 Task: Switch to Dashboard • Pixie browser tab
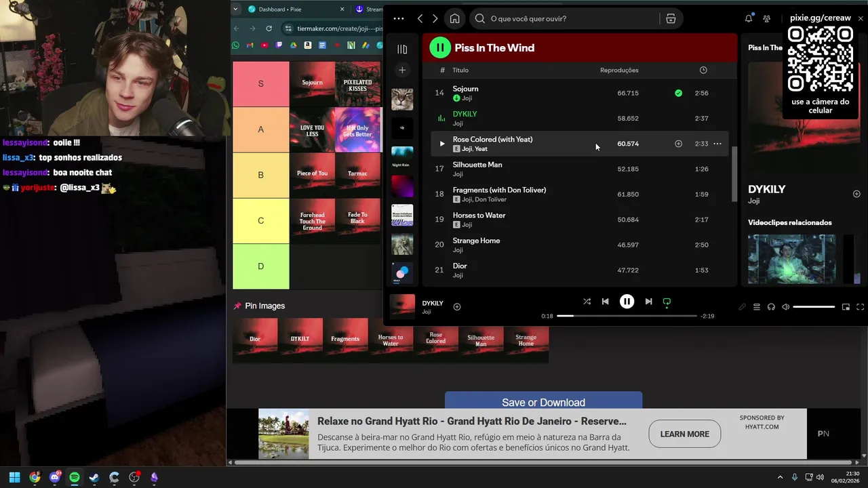[x=290, y=9]
